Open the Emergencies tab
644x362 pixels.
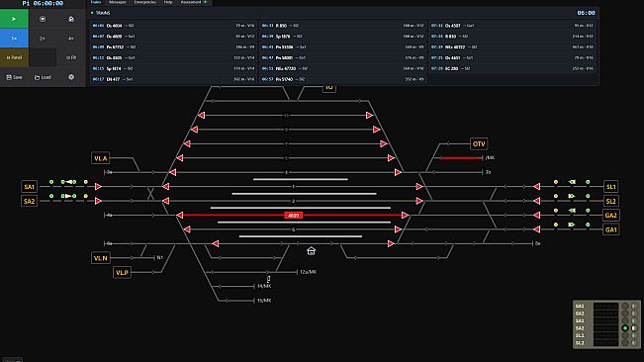pyautogui.click(x=145, y=2)
